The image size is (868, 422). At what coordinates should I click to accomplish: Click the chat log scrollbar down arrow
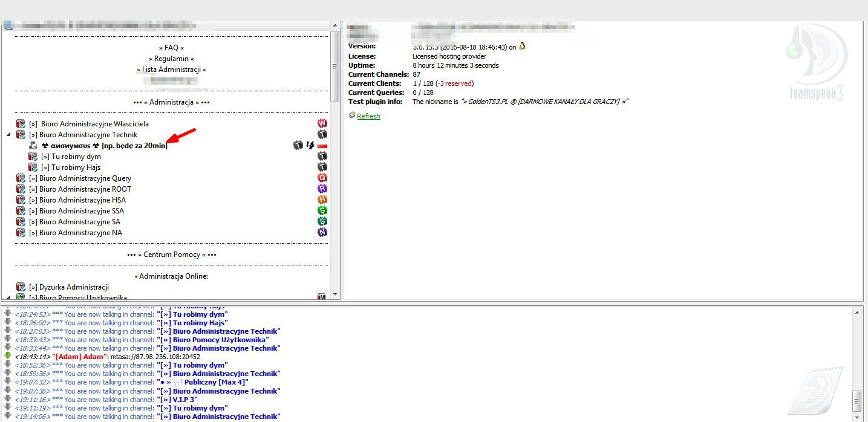pyautogui.click(x=857, y=417)
